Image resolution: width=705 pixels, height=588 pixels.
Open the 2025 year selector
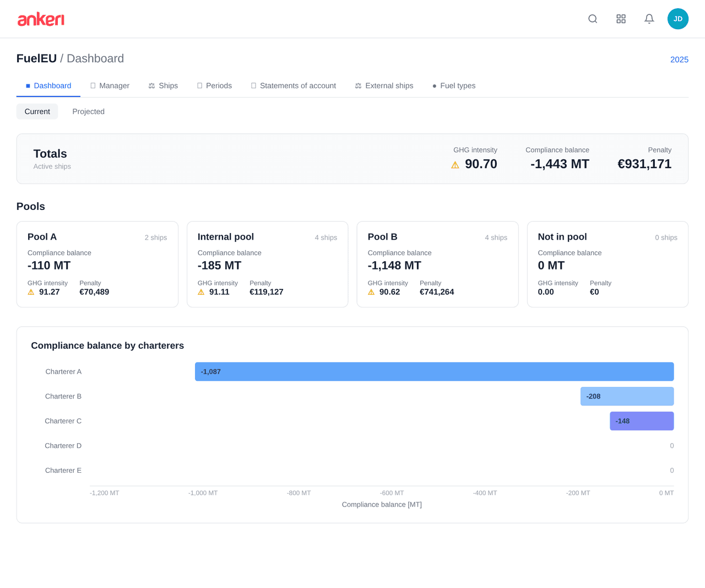coord(679,60)
